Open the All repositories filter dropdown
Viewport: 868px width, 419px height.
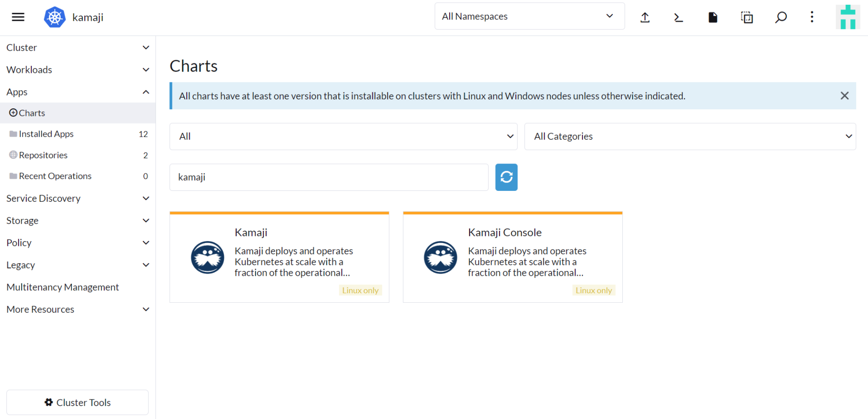343,136
